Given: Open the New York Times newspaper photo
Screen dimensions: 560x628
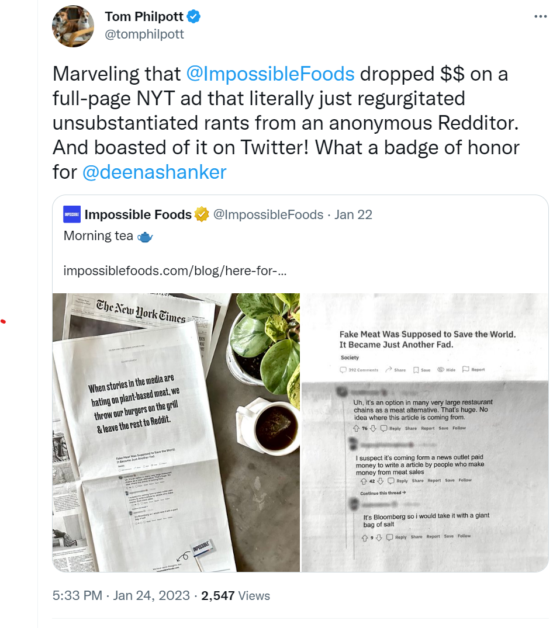Looking at the screenshot, I should tap(176, 433).
